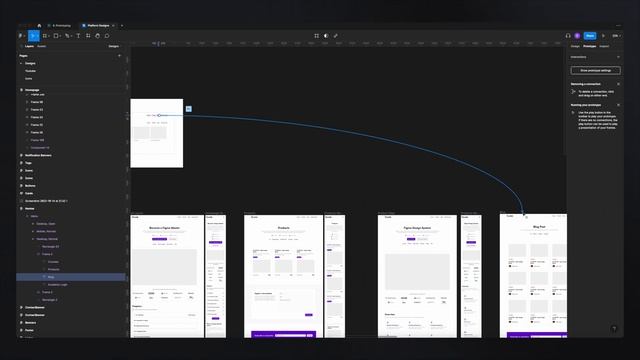Select the Cards layer
Viewport: 640px width, 360px height.
point(29,193)
